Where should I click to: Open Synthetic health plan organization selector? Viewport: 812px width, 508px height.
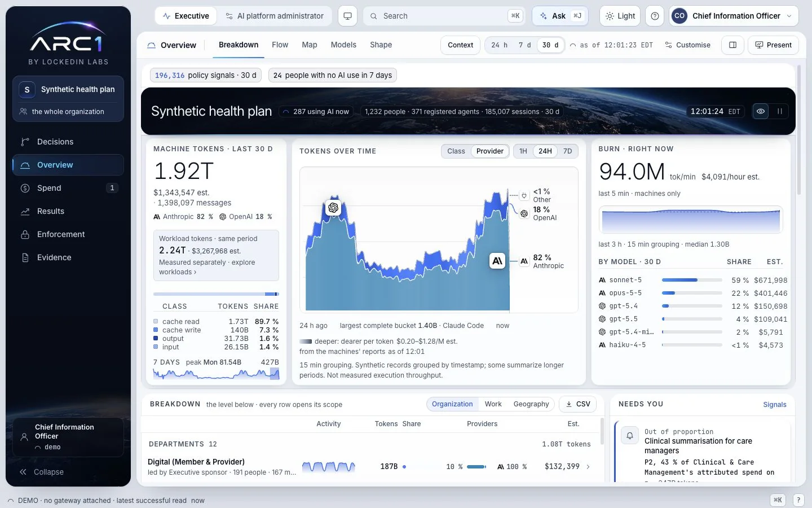pyautogui.click(x=68, y=89)
